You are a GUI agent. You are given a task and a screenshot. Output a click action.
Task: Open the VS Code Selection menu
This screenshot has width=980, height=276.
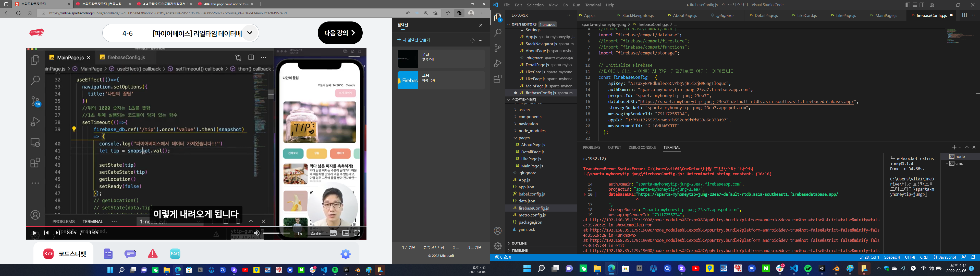(x=535, y=5)
